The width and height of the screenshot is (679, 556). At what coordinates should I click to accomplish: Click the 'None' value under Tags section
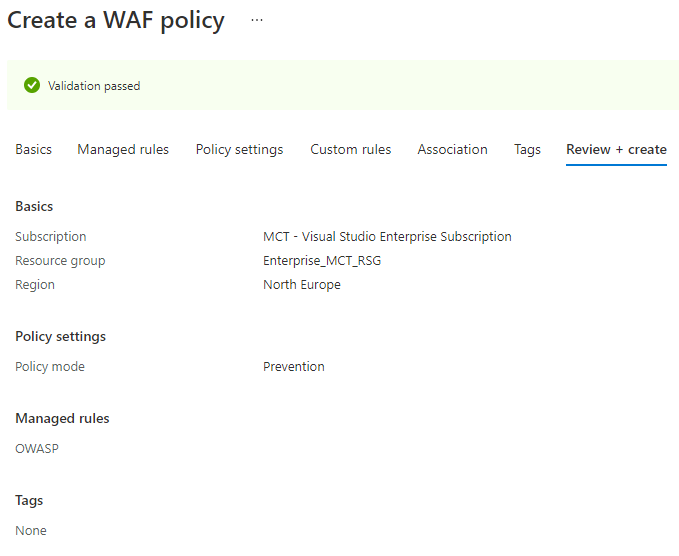point(31,531)
